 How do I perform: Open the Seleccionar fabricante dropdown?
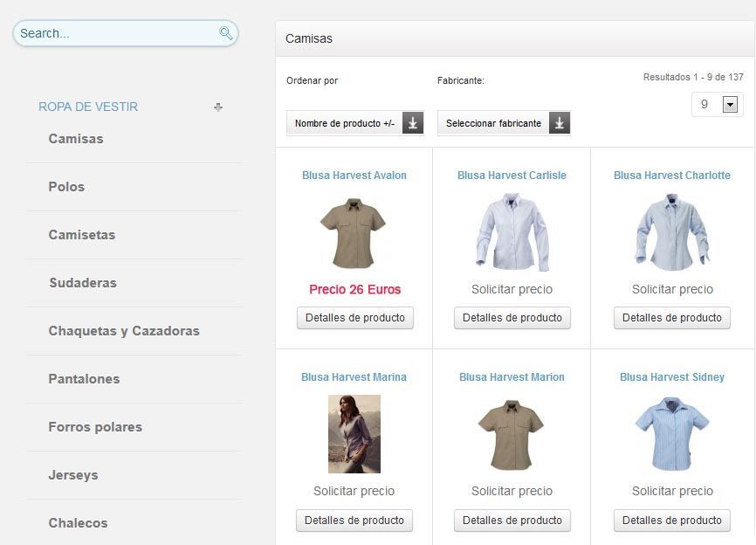tap(504, 123)
